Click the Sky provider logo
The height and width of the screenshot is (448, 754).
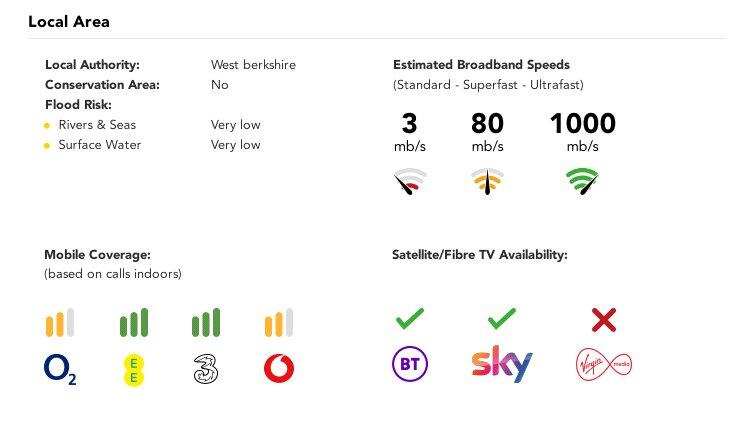[x=502, y=365]
